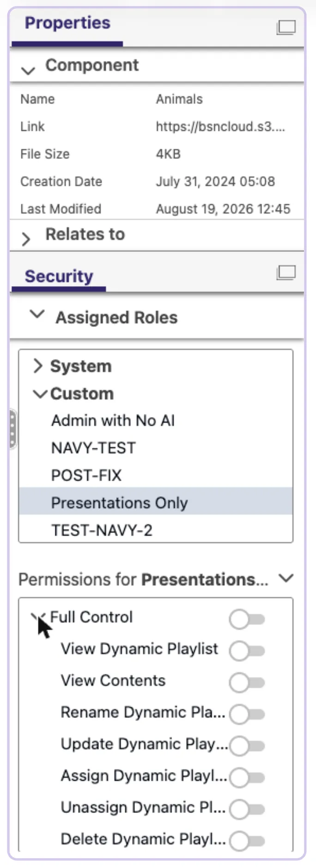Viewport: 316px width, 868px height.
Task: Select the Admin with No AI role
Action: [113, 421]
